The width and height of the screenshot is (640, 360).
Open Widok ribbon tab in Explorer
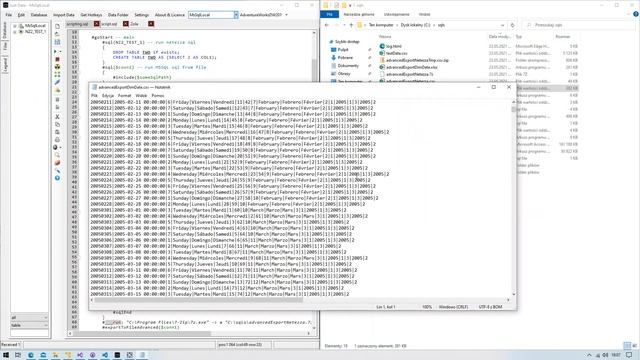click(x=424, y=14)
